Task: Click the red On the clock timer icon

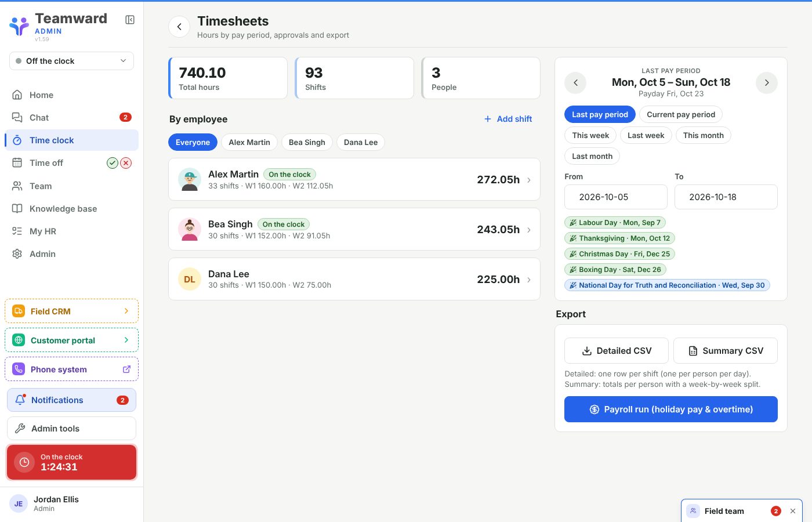Action: pos(24,462)
